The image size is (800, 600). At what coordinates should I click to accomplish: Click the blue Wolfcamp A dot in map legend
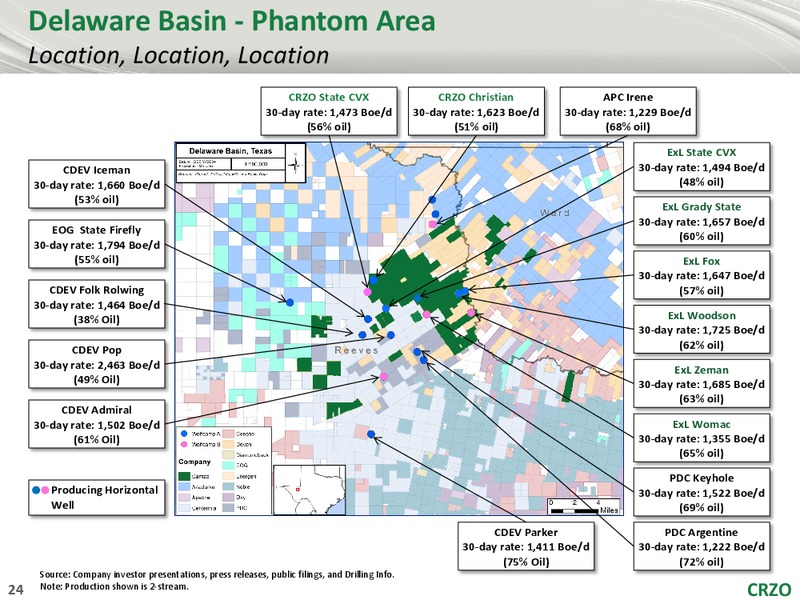tap(184, 434)
